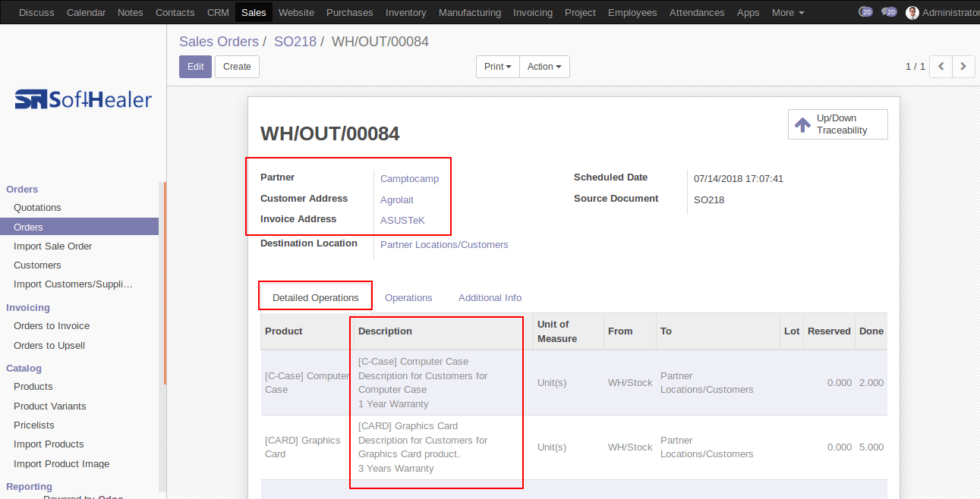Go to SO218 breadcrumb

(x=295, y=42)
